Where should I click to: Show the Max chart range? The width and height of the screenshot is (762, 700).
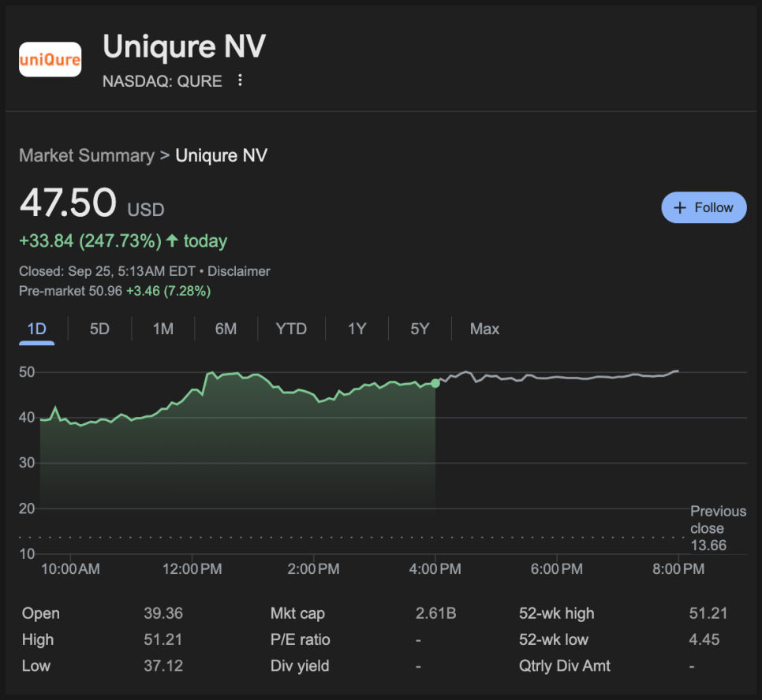[484, 329]
